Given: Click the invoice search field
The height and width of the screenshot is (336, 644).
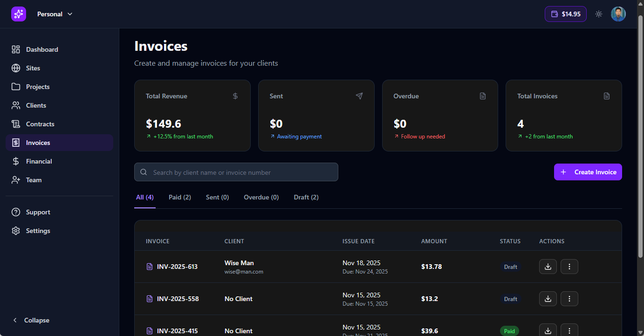Looking at the screenshot, I should click(x=236, y=172).
